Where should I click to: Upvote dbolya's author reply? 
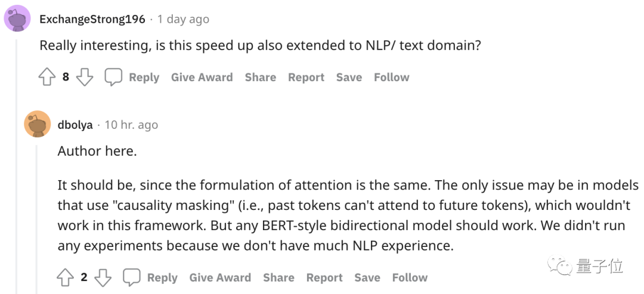pos(65,278)
